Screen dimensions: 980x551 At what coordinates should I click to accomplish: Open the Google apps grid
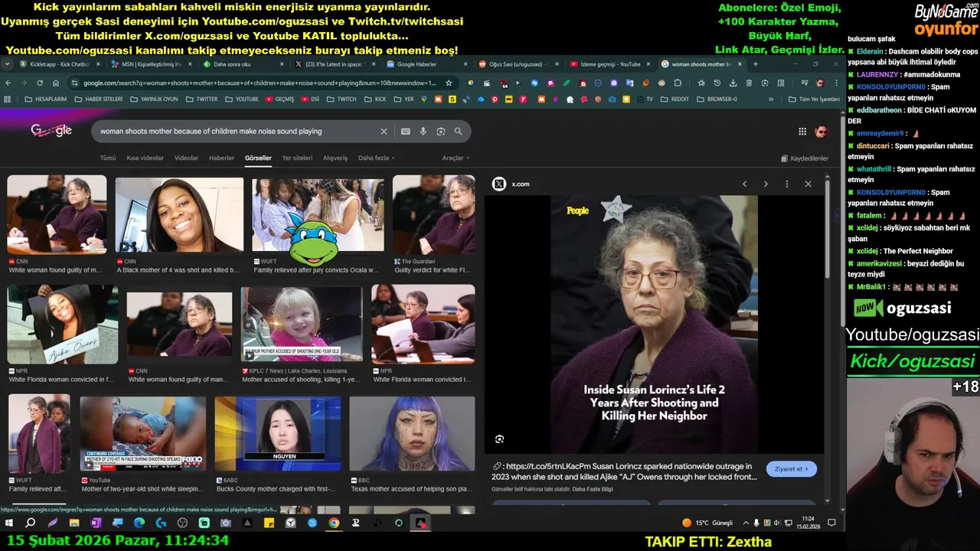click(802, 132)
